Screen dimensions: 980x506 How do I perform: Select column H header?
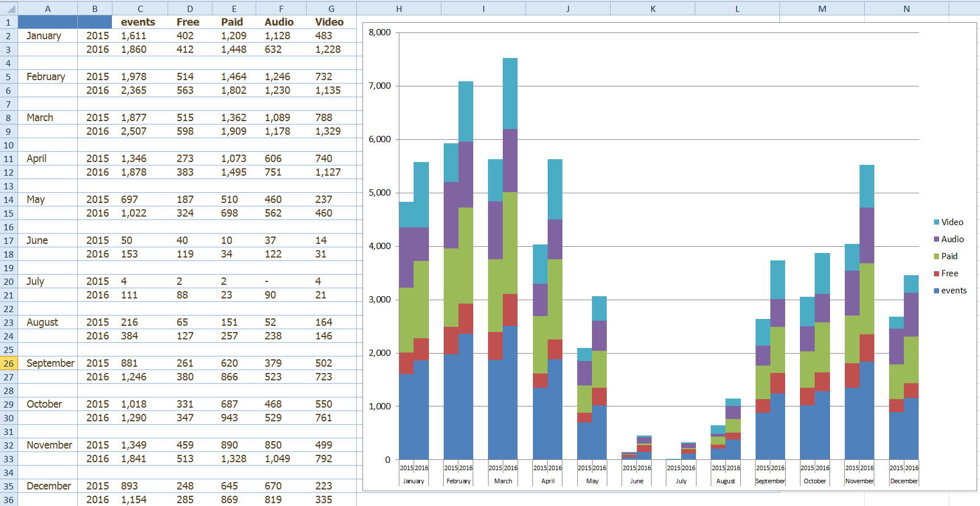point(399,9)
